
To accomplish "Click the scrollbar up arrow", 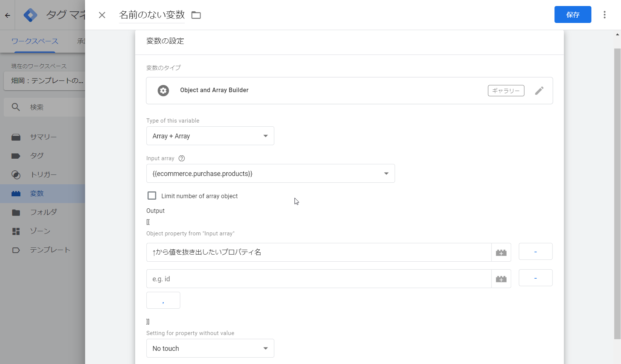I will [x=617, y=34].
